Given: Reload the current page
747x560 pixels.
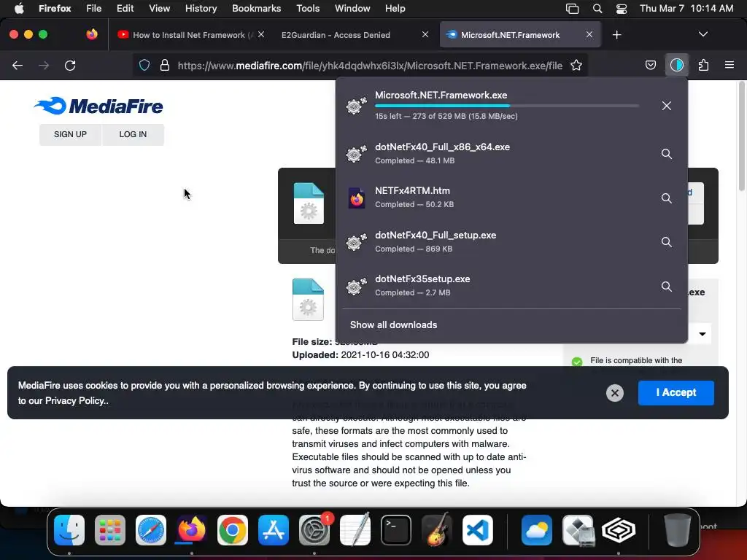Looking at the screenshot, I should [x=70, y=65].
